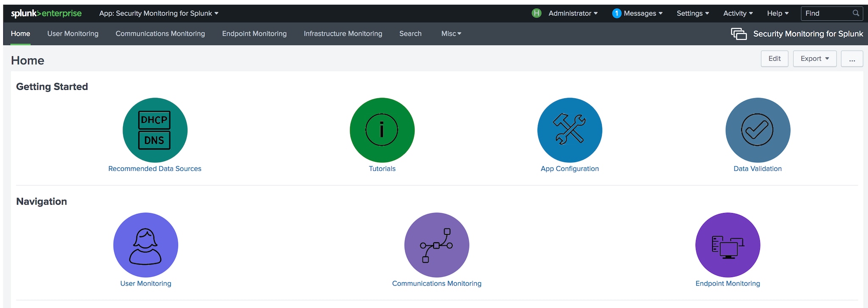Follow the Data Validation text link
This screenshot has height=308, width=868.
[758, 169]
